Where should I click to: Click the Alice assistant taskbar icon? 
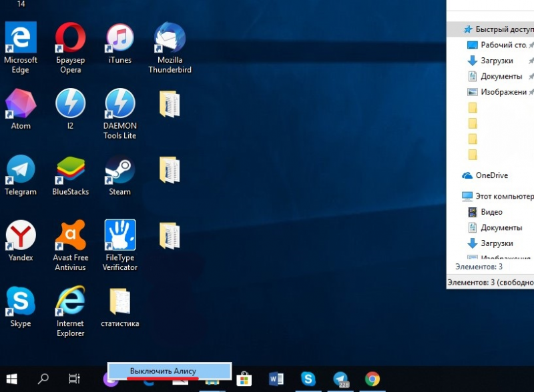point(111,380)
